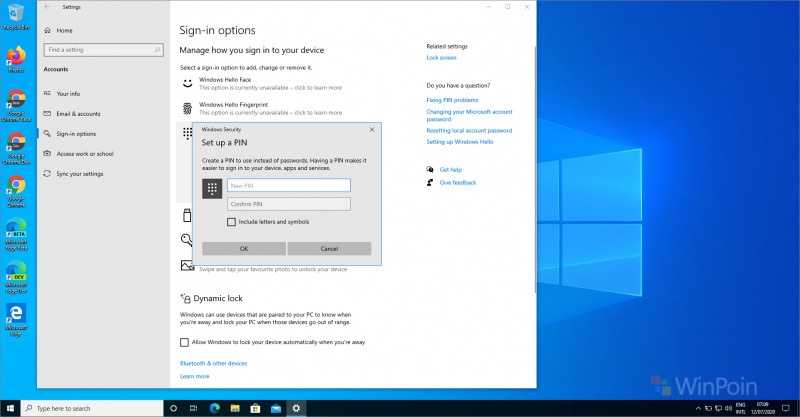Open the Microsoft Edge Dev desktop shortcut
Viewport: 800px width, 417px height.
pyautogui.click(x=16, y=277)
